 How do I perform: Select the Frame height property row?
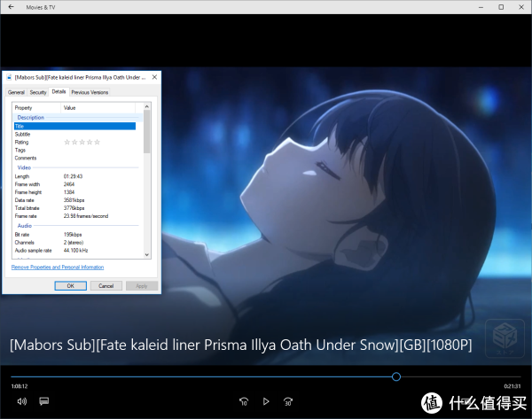[x=74, y=192]
